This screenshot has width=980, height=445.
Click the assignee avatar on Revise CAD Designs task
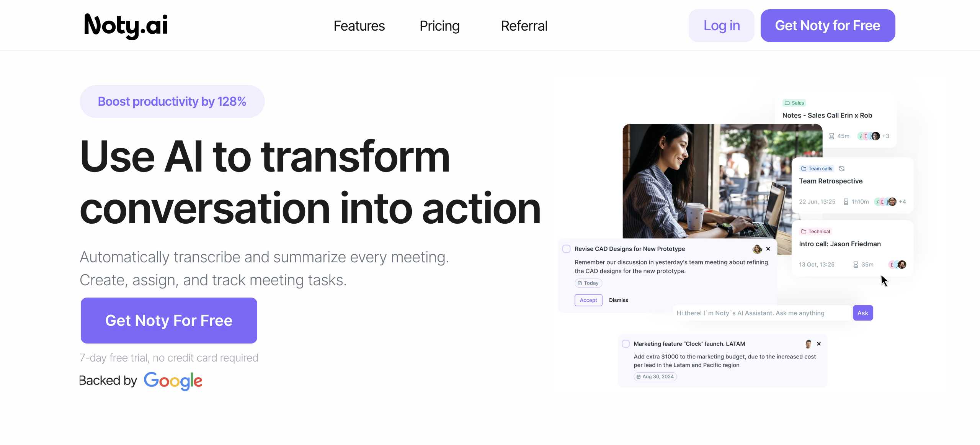coord(757,249)
